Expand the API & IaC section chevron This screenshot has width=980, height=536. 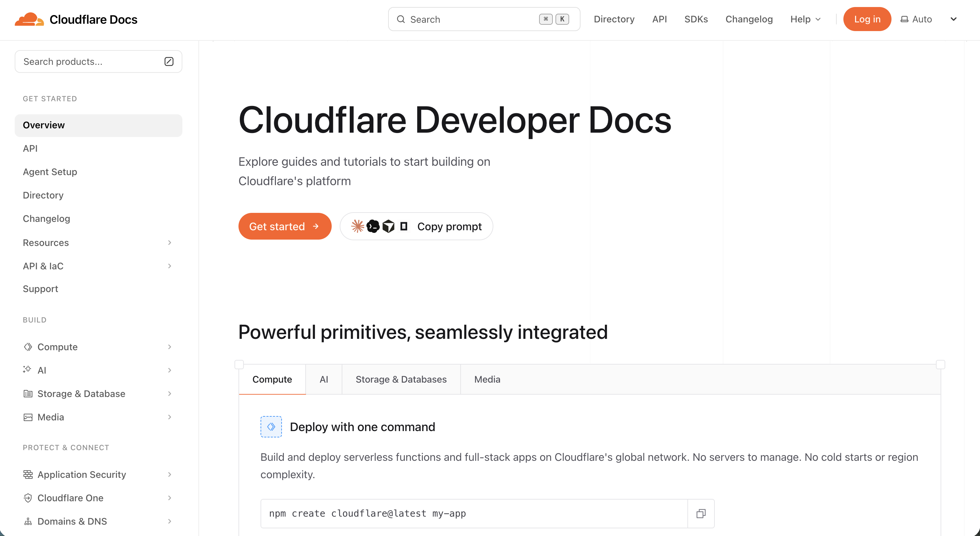coord(169,266)
